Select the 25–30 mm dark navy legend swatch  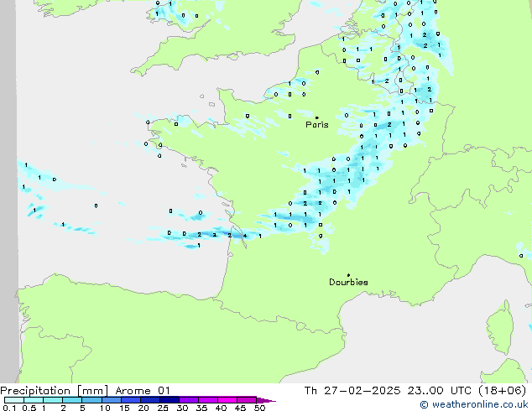click(x=169, y=400)
